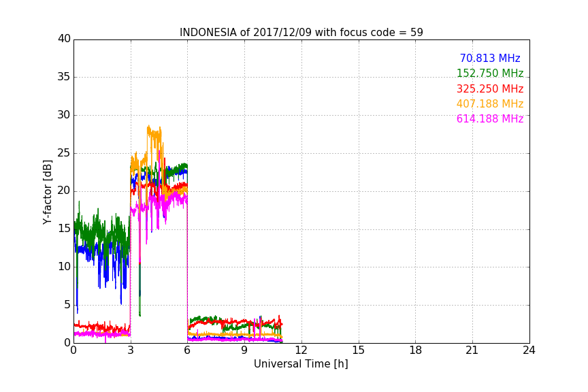The image size is (588, 392).
Task: Click the y-axis tick label 15
Action: 64,229
